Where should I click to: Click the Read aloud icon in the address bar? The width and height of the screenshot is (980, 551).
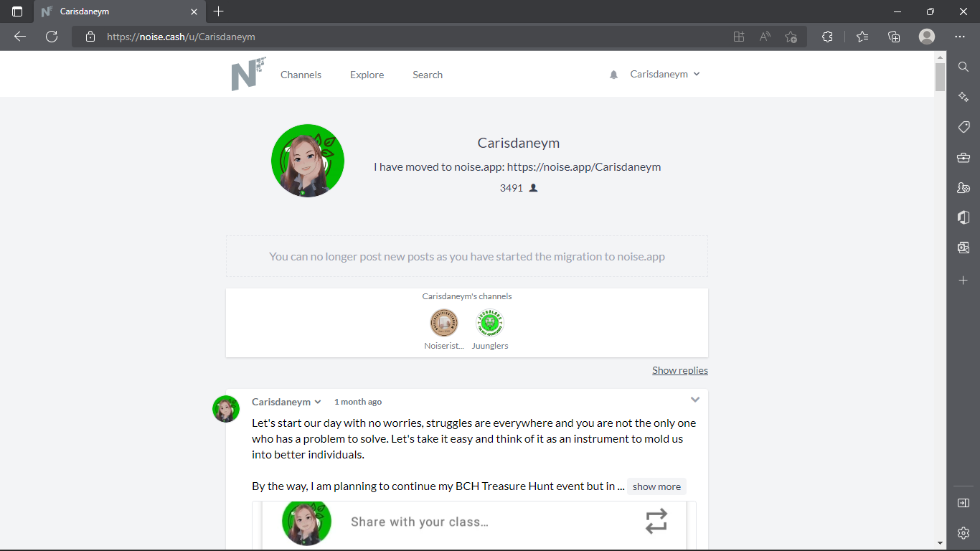(x=765, y=37)
